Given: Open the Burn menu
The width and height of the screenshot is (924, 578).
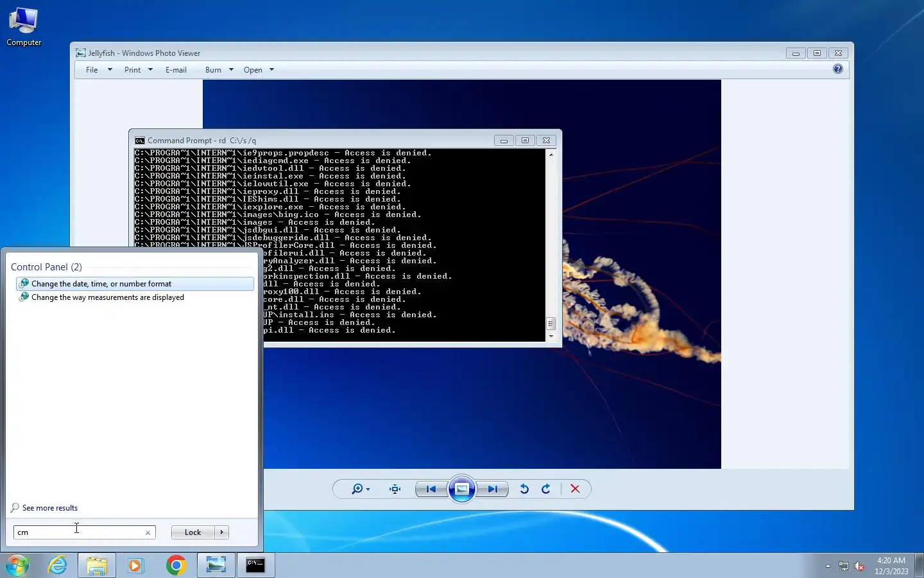Looking at the screenshot, I should coord(213,70).
